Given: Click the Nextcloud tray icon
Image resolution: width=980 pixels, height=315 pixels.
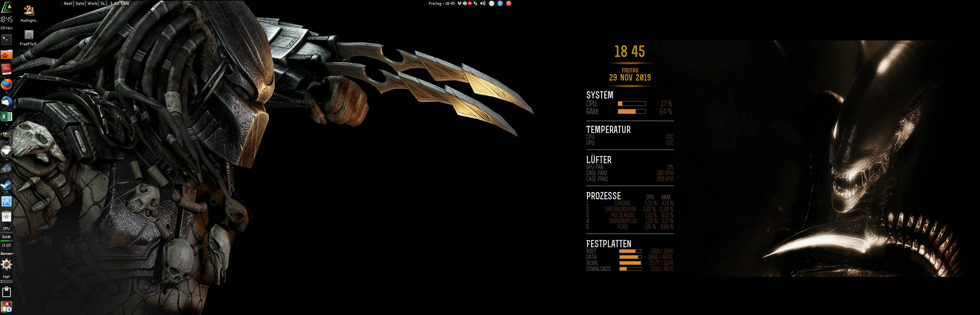Looking at the screenshot, I should tap(464, 3).
